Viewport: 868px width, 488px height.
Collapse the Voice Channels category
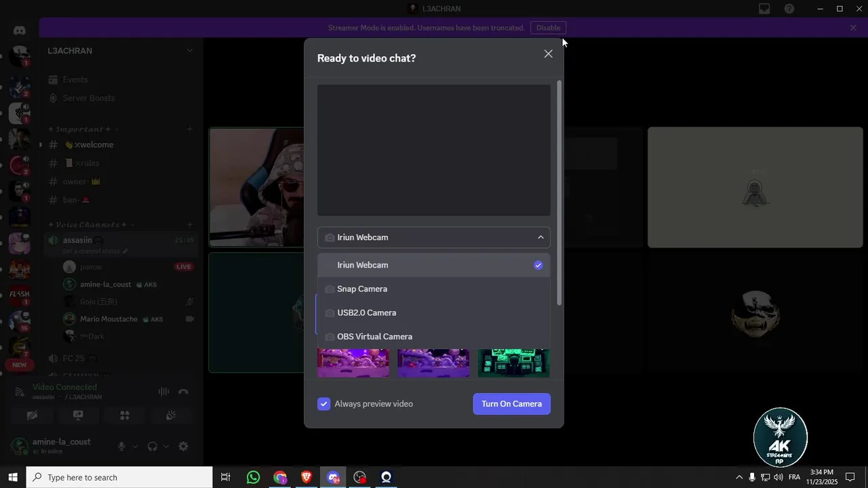tap(91, 225)
